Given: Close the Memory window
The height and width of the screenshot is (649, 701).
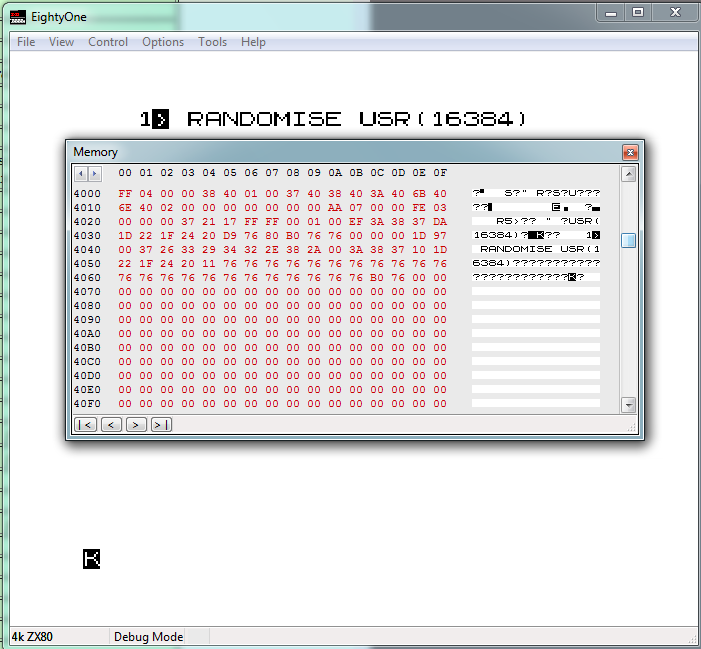Looking at the screenshot, I should point(630,152).
